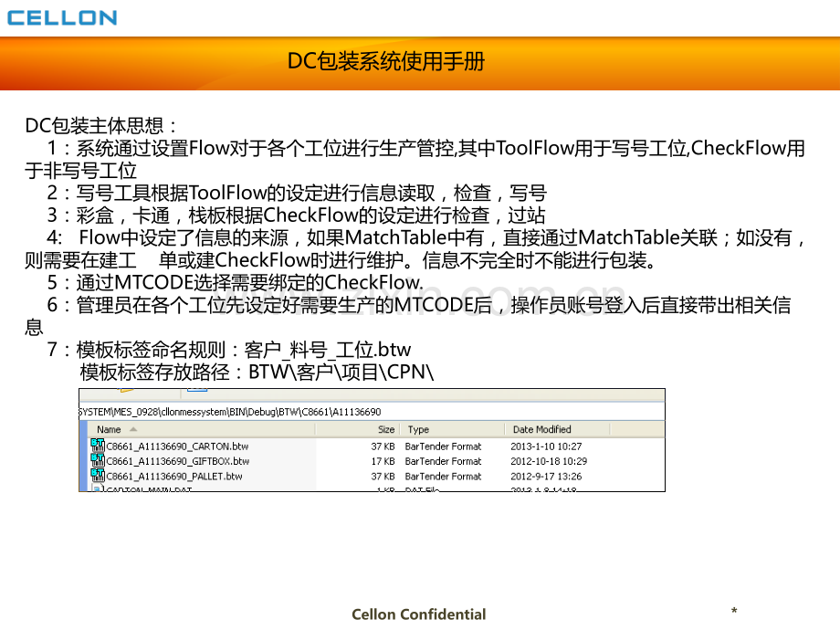
Task: Click the sort arrow beside Name column
Action: (134, 429)
